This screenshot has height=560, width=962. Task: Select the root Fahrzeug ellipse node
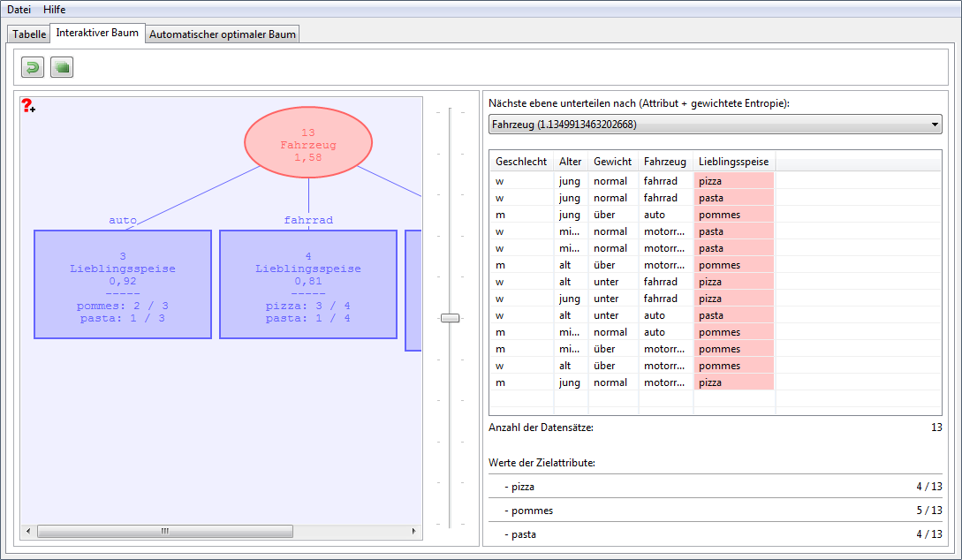[x=308, y=145]
